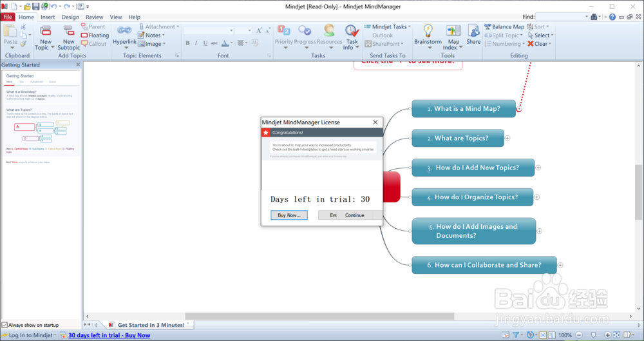The width and height of the screenshot is (644, 341).
Task: Click the binoculars Find icon
Action: click(x=594, y=17)
